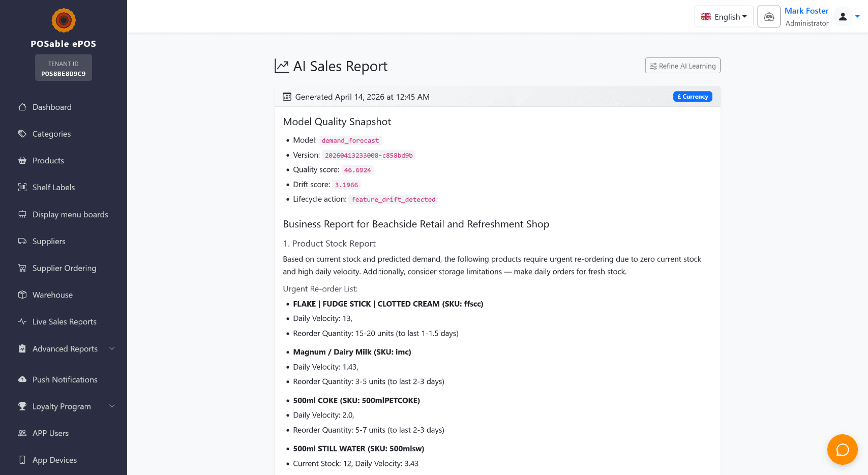Image resolution: width=868 pixels, height=475 pixels.
Task: Click the Categories tag icon
Action: tap(22, 134)
